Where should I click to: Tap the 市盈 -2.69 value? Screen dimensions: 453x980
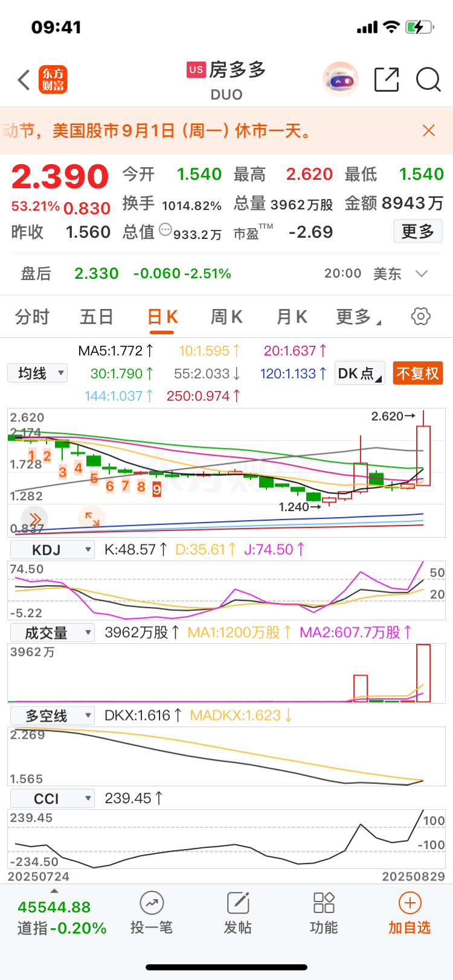coord(310,232)
